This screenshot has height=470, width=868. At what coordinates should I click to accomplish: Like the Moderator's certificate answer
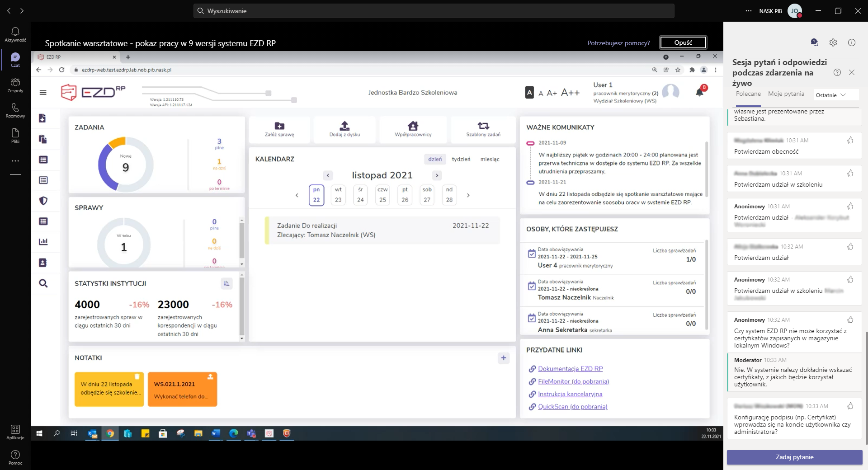tap(850, 360)
